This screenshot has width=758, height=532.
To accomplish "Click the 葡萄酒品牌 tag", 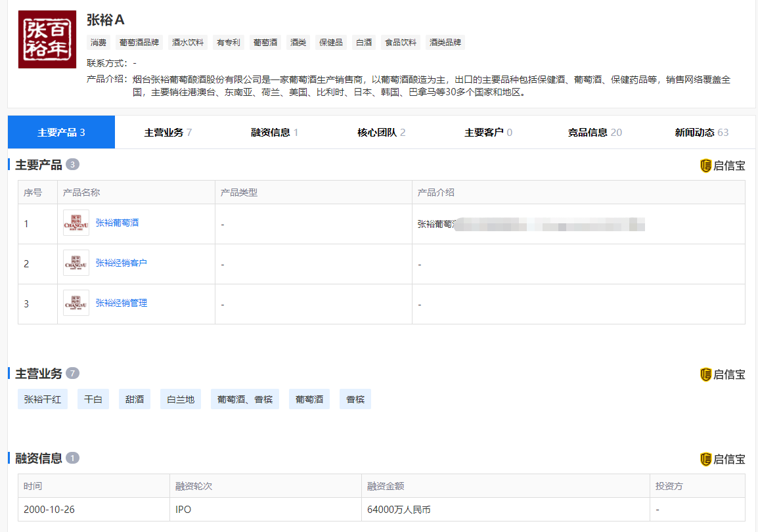I will click(x=139, y=43).
